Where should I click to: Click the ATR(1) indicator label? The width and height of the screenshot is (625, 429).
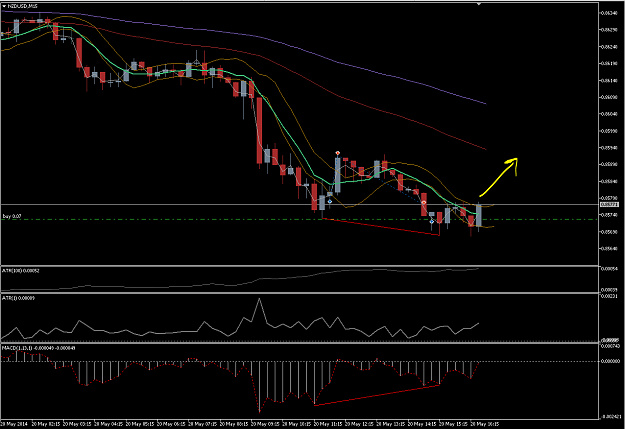click(18, 298)
